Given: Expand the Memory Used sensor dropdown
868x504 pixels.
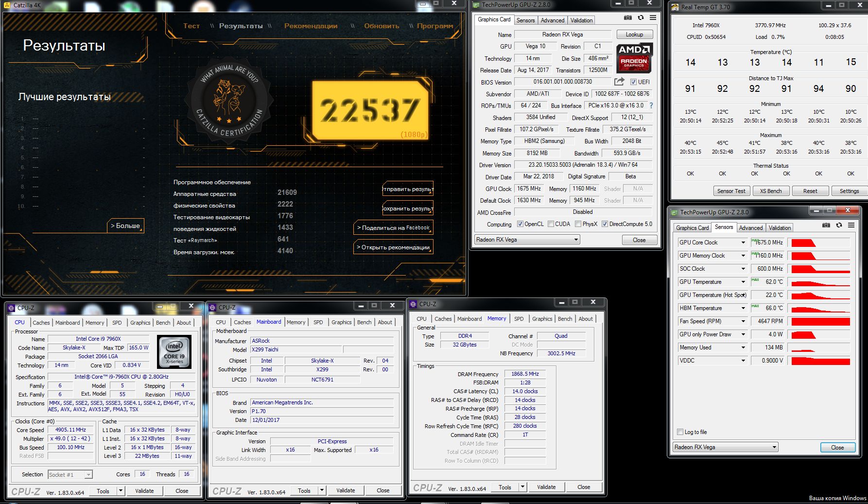Looking at the screenshot, I should [743, 348].
